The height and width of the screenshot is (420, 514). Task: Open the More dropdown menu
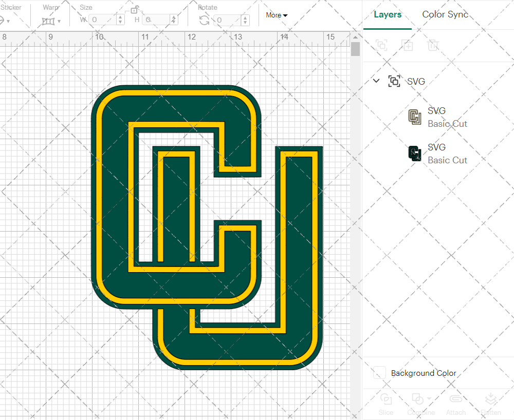point(277,15)
